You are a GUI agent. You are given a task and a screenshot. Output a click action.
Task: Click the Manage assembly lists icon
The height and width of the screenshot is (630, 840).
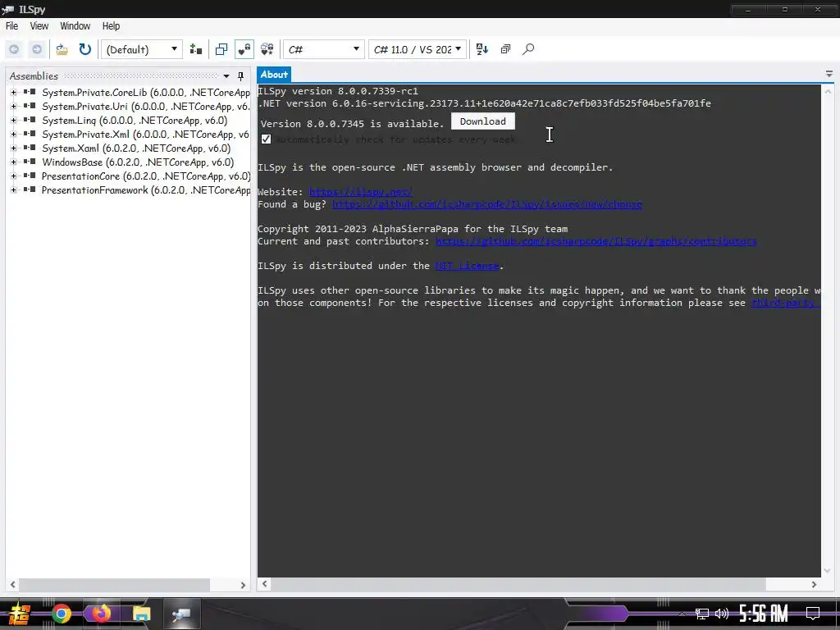point(195,49)
